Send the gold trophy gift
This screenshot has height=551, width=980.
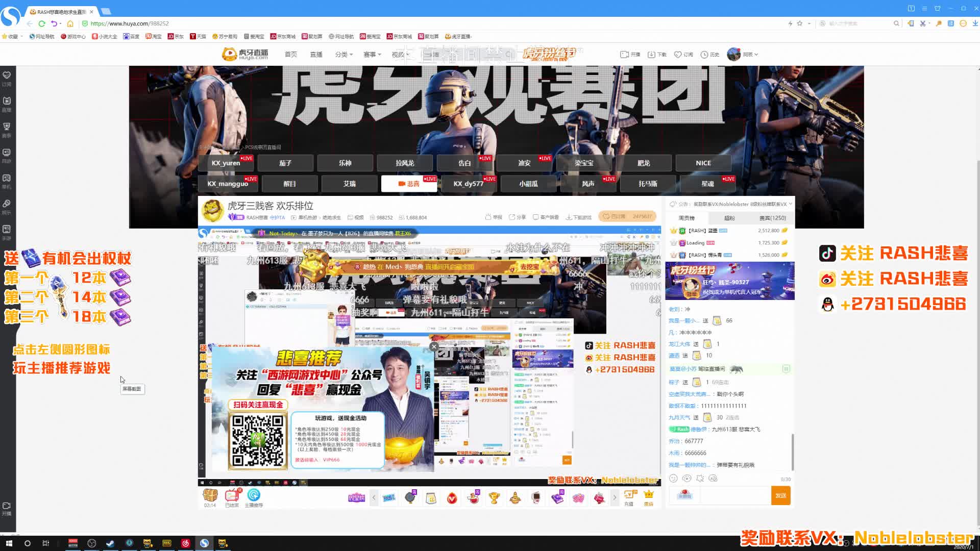tap(494, 498)
